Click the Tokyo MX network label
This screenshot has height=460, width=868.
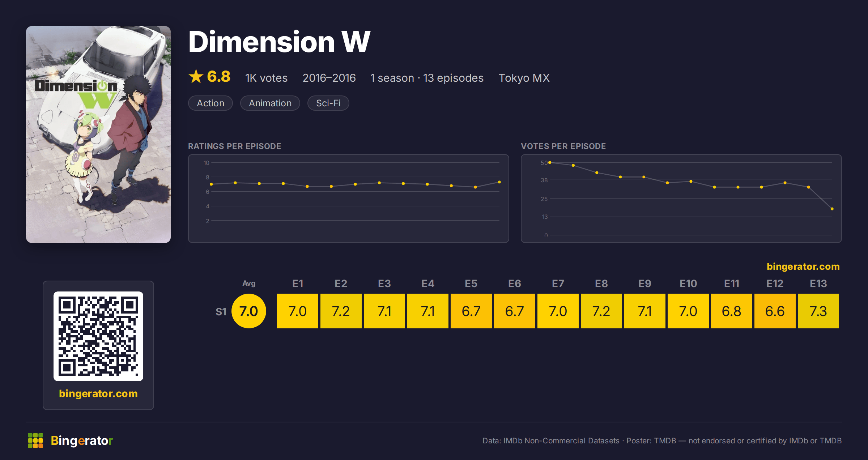[x=524, y=78]
